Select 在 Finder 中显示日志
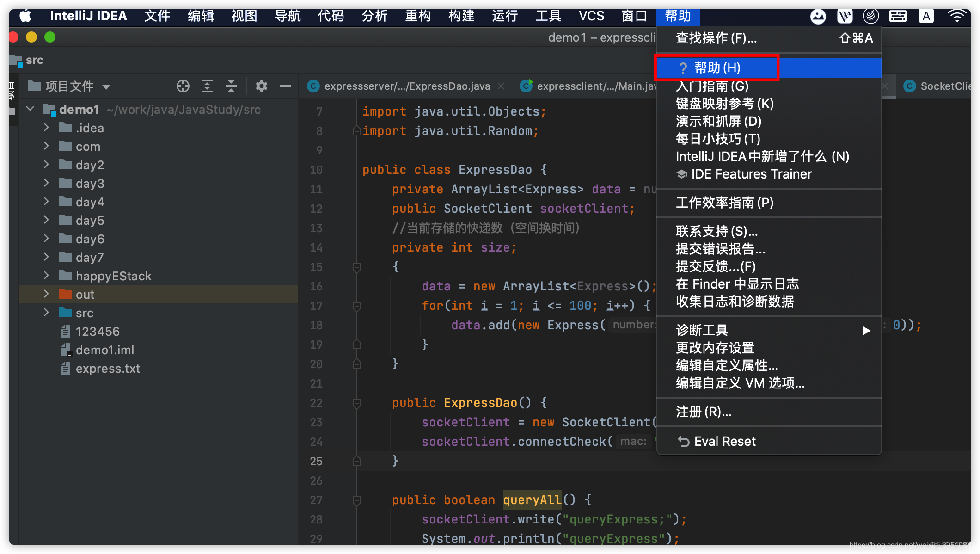The image size is (980, 554). 769,284
